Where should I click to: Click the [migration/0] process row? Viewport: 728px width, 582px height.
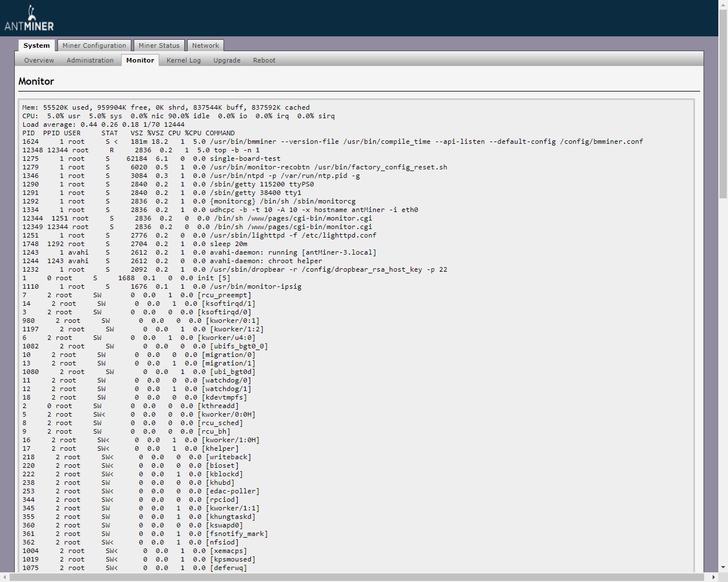pos(139,355)
